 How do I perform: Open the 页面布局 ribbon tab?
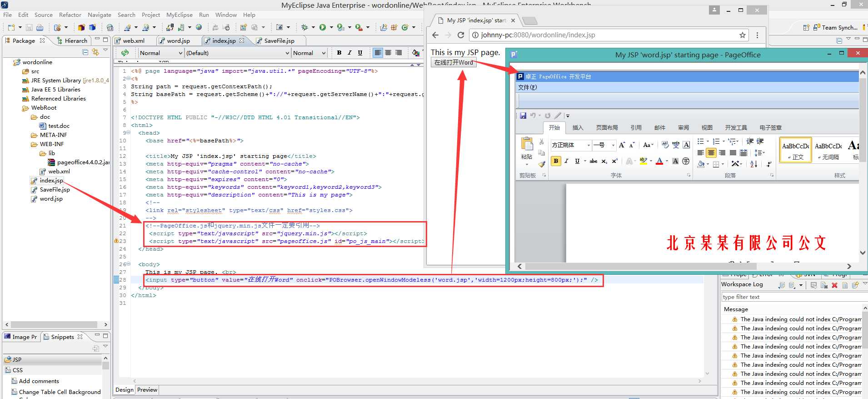coord(607,128)
